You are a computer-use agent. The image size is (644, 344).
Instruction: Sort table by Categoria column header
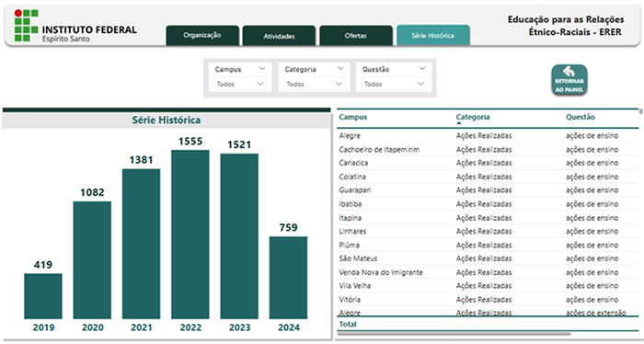coord(473,117)
